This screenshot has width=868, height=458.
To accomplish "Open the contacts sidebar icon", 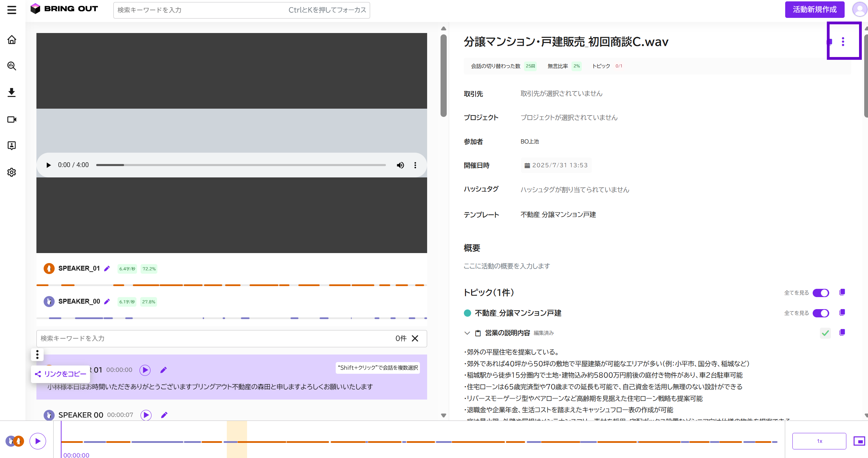I will click(12, 145).
